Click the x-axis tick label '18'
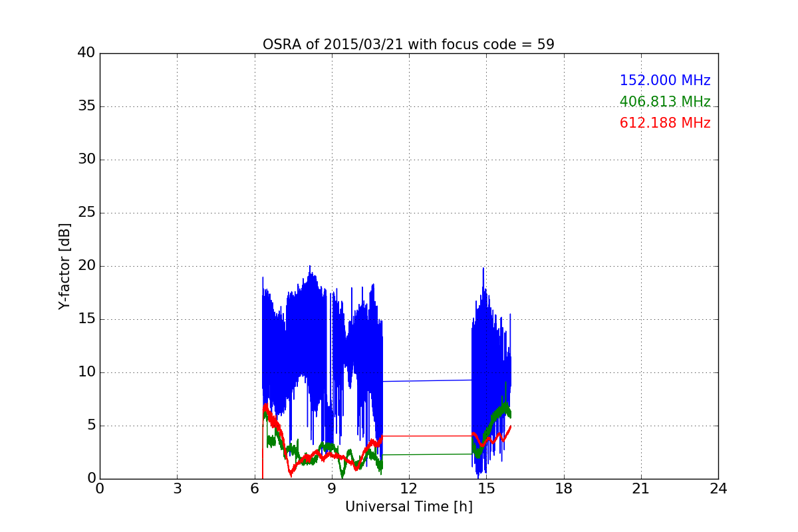This screenshot has height=532, width=798. pyautogui.click(x=563, y=489)
